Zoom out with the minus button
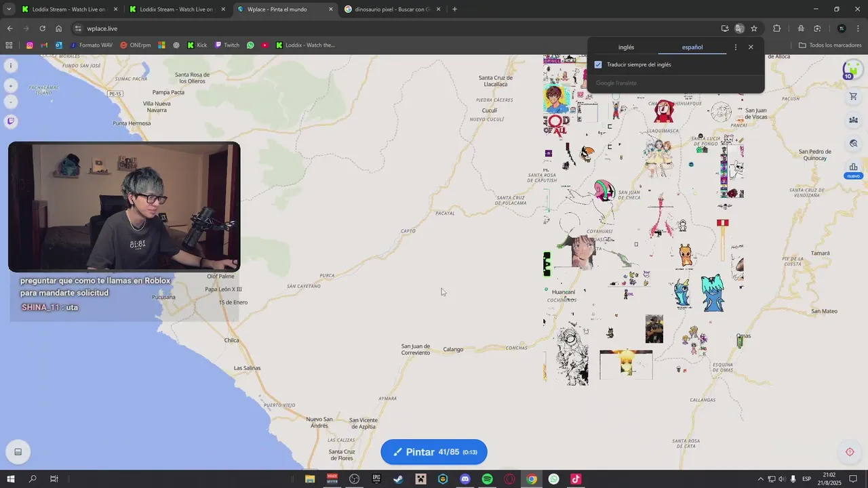This screenshot has height=488, width=868. [x=10, y=102]
